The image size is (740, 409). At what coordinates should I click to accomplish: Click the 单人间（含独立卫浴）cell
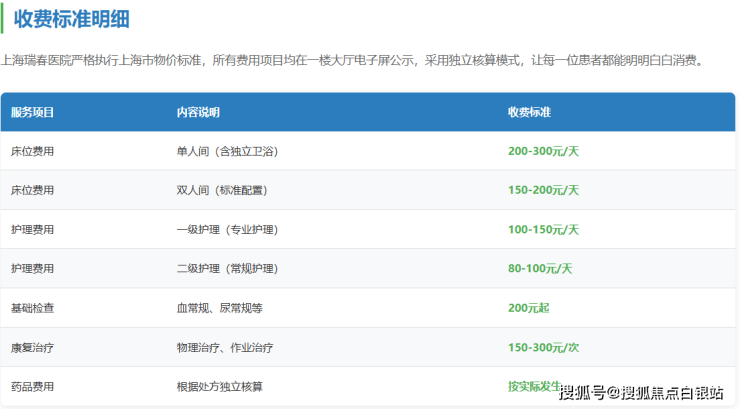coord(226,151)
